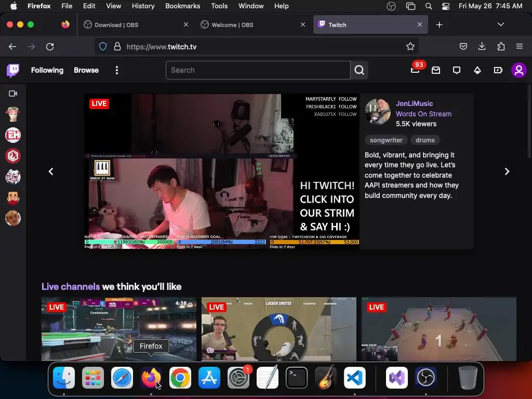Open Twitch notifications with 93 badge
This screenshot has height=399, width=532.
[415, 70]
